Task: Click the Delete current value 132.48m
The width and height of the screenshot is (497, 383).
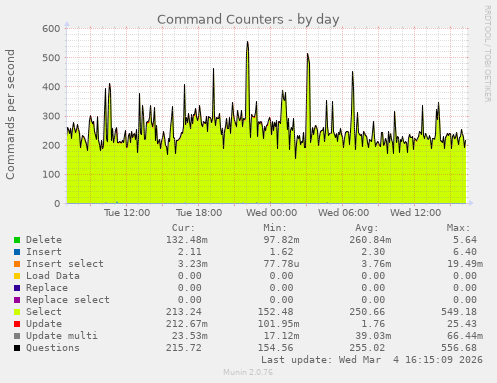Action: (x=187, y=240)
